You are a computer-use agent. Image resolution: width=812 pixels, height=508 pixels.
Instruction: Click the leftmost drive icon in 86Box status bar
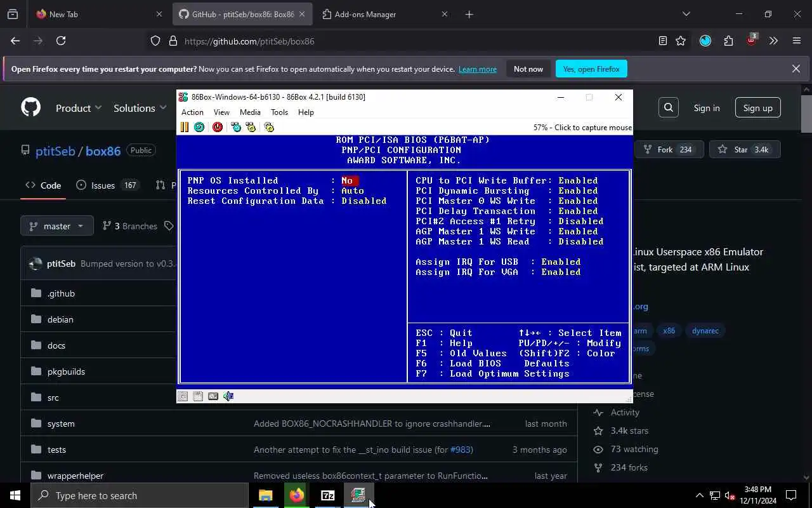pos(183,396)
